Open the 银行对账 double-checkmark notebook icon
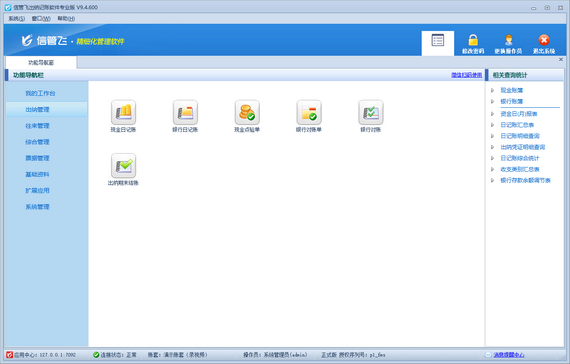The width and height of the screenshot is (570, 364). point(370,112)
